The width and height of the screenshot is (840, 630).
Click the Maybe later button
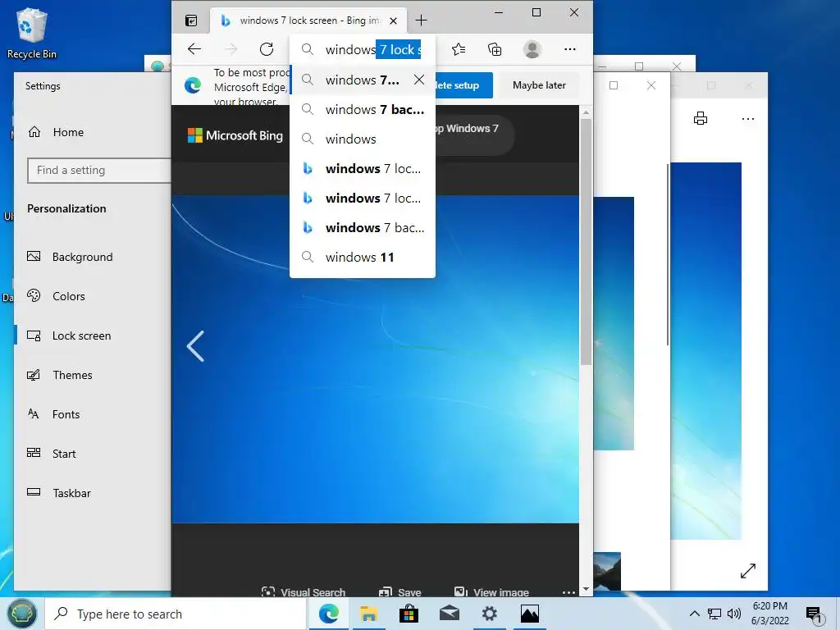coord(539,85)
